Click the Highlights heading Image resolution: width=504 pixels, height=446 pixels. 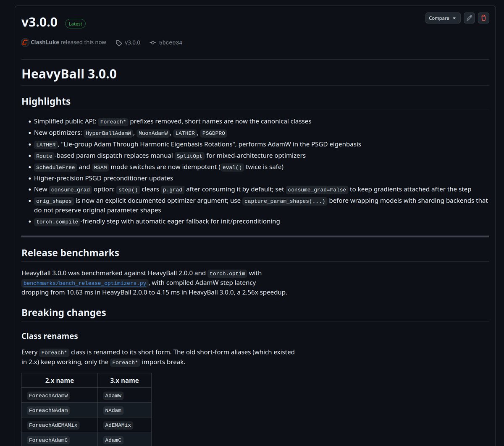(x=46, y=102)
